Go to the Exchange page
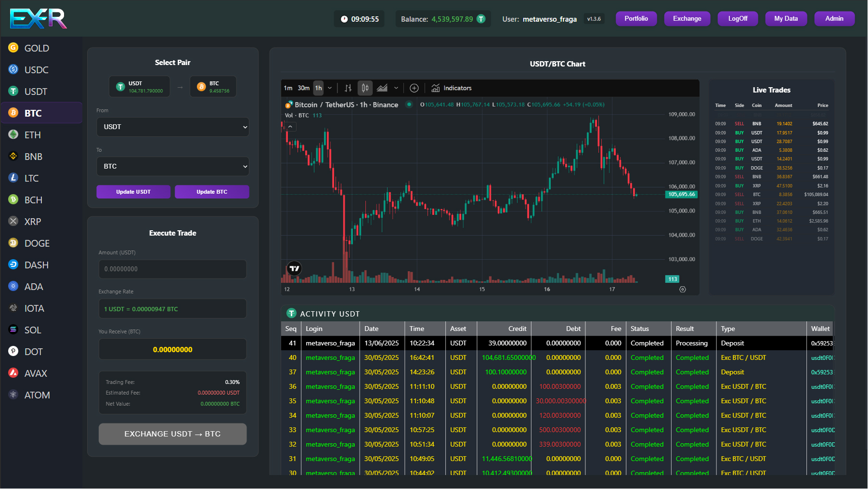Viewport: 868px width, 489px height. (687, 19)
